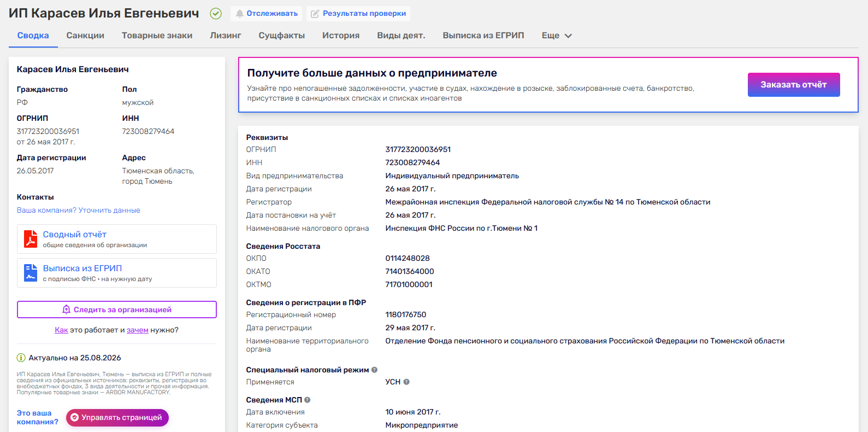Image resolution: width=868 pixels, height=432 pixels.
Task: Click the от 26 мая 2017 г. text under ОГРНИП
Action: (x=46, y=142)
